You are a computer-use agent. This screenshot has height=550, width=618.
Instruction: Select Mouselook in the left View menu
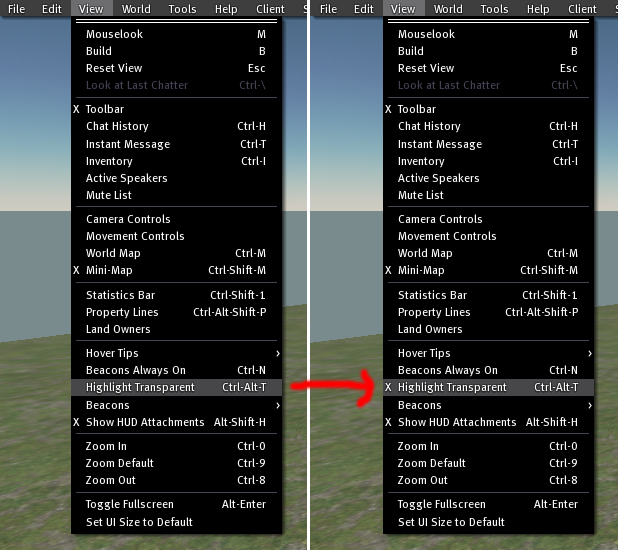pyautogui.click(x=114, y=34)
